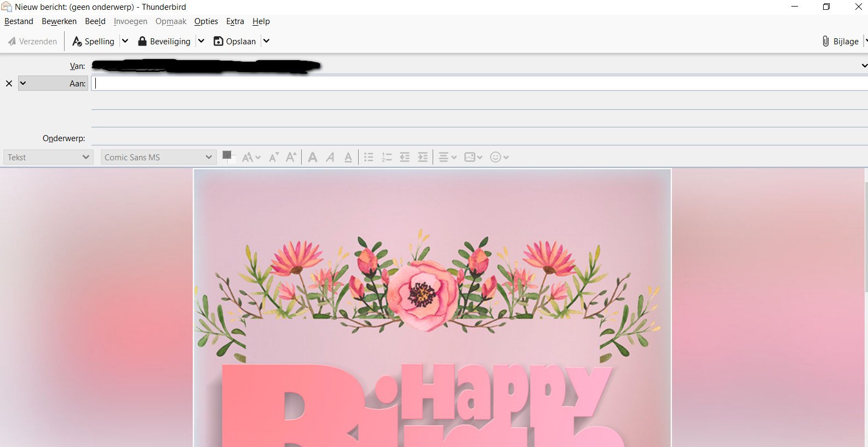
Task: Apply a numbered list
Action: tap(387, 158)
